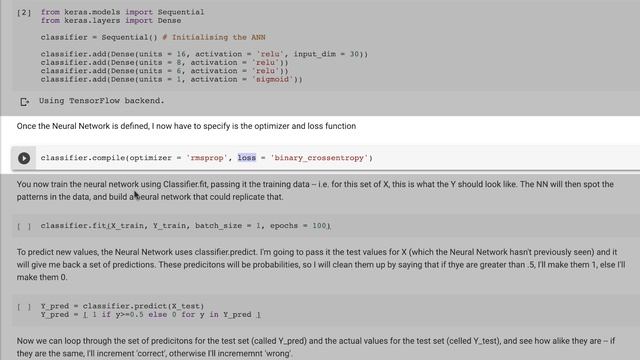Image resolution: width=640 pixels, height=360 pixels.
Task: Click the Dense layer line with units = 6
Action: (164, 71)
